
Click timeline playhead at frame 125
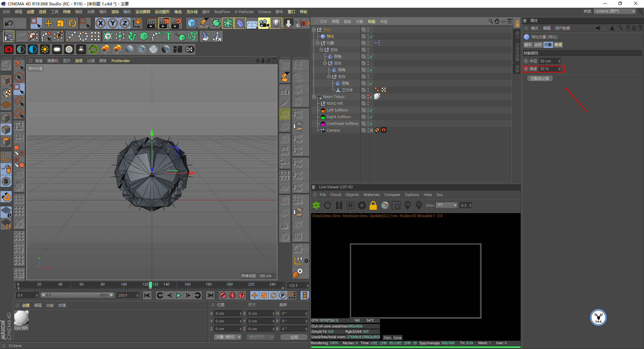pos(151,285)
